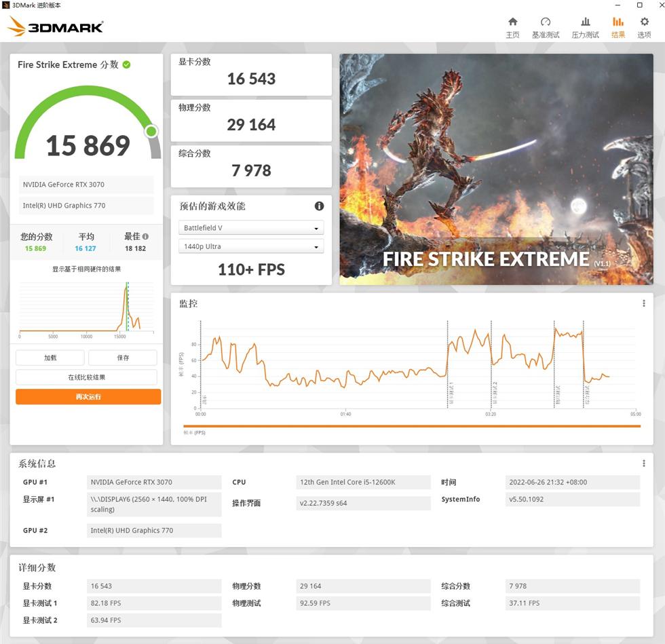Click the detailed 综合分数 7 978 value
The image size is (665, 644).
[573, 586]
